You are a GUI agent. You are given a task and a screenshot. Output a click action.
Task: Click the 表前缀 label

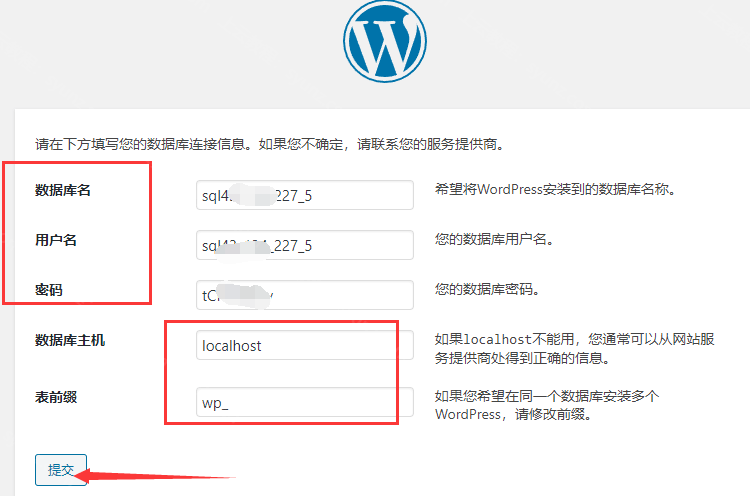coord(55,397)
